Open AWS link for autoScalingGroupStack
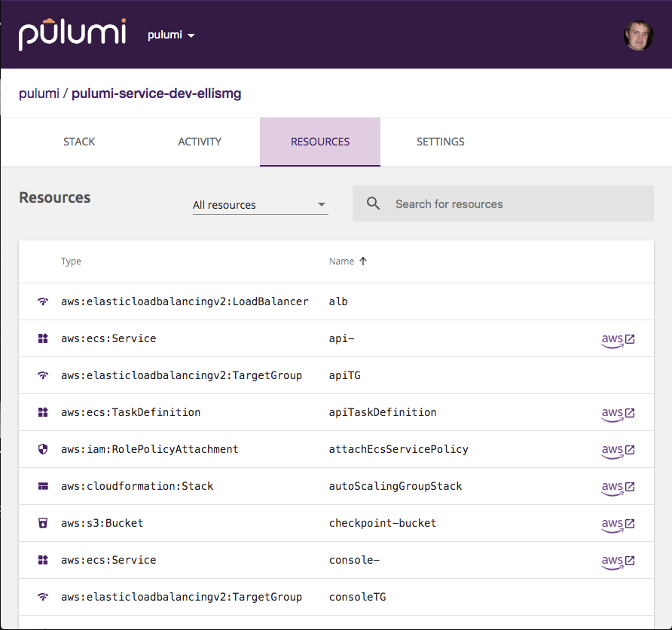 point(618,487)
